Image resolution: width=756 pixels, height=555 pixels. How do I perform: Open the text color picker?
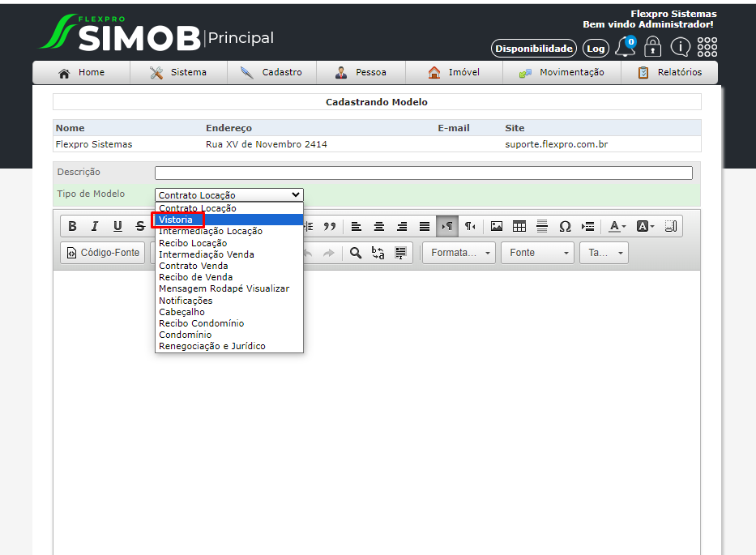617,226
